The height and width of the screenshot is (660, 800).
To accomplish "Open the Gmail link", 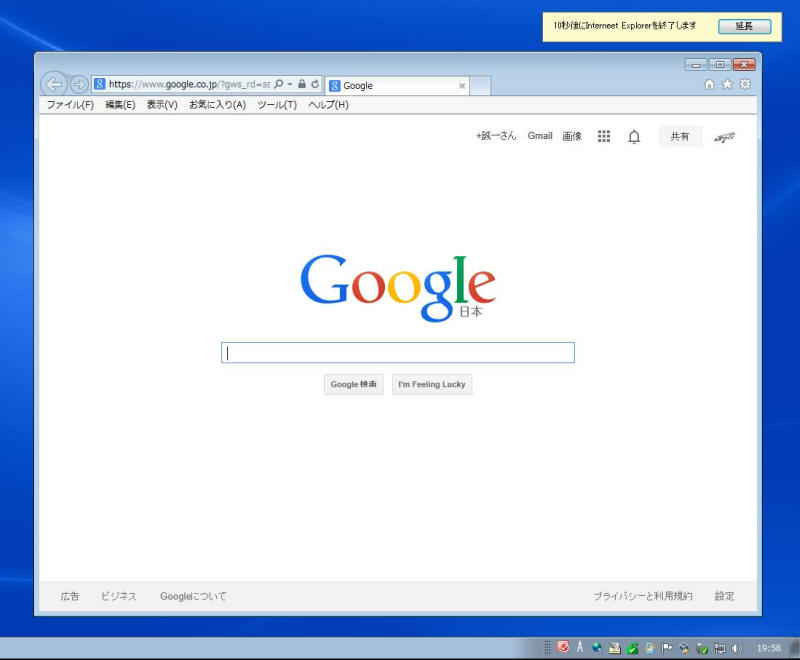I will (x=540, y=136).
